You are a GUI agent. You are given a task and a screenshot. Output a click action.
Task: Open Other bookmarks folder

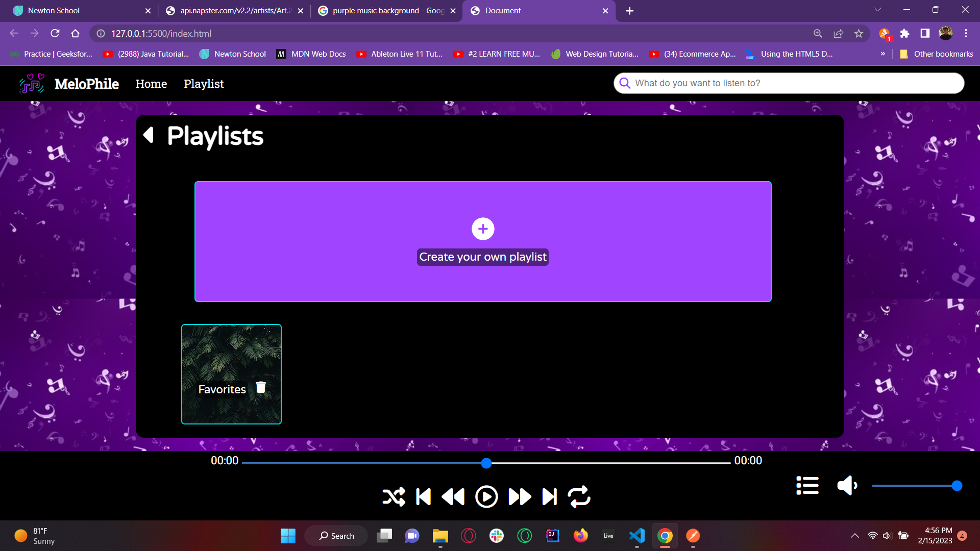click(936, 54)
